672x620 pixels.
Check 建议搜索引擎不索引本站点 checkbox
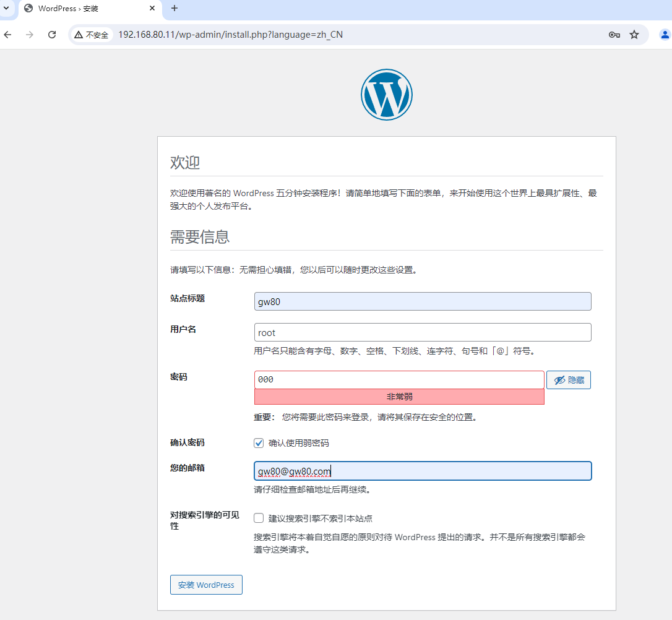point(259,519)
